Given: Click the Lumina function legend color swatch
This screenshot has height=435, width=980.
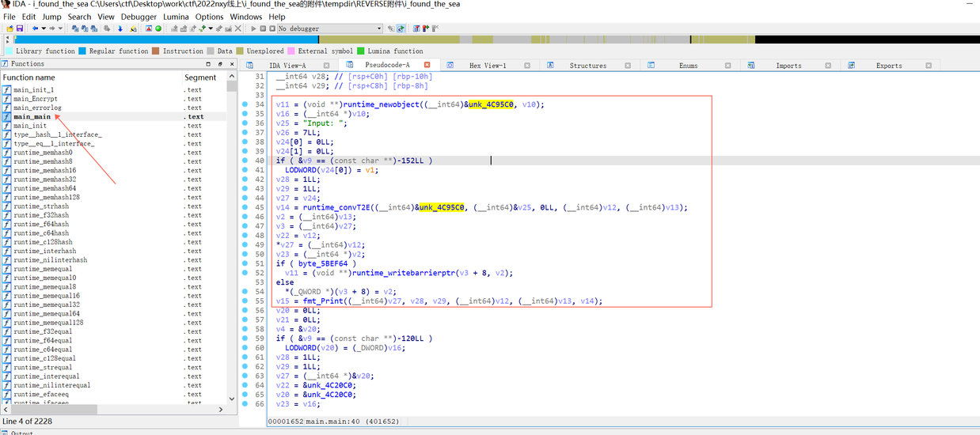Looking at the screenshot, I should point(361,51).
